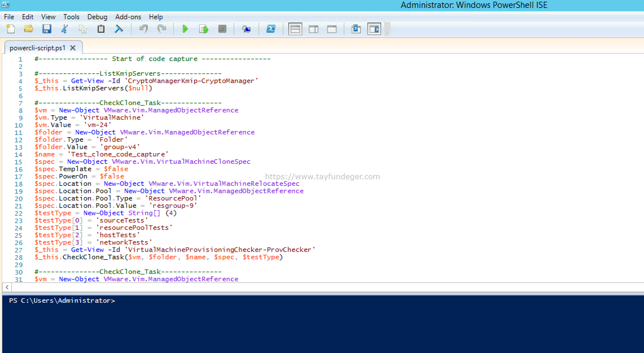
Task: Click the PowerShell ISE window icon
Action: coord(5,5)
